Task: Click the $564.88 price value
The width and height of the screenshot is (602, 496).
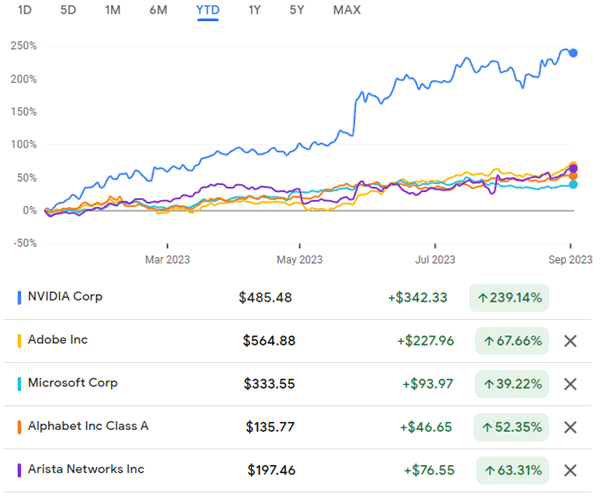Action: (x=269, y=341)
